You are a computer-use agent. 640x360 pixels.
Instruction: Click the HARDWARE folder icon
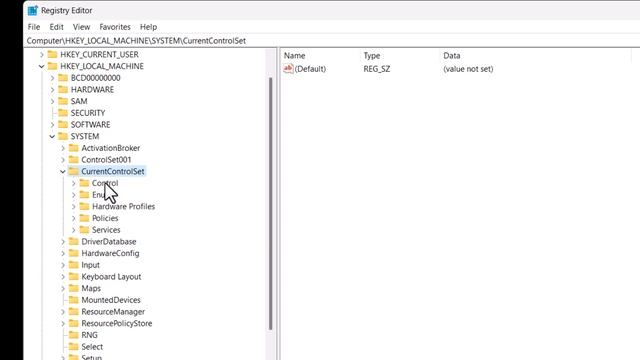[x=63, y=89]
